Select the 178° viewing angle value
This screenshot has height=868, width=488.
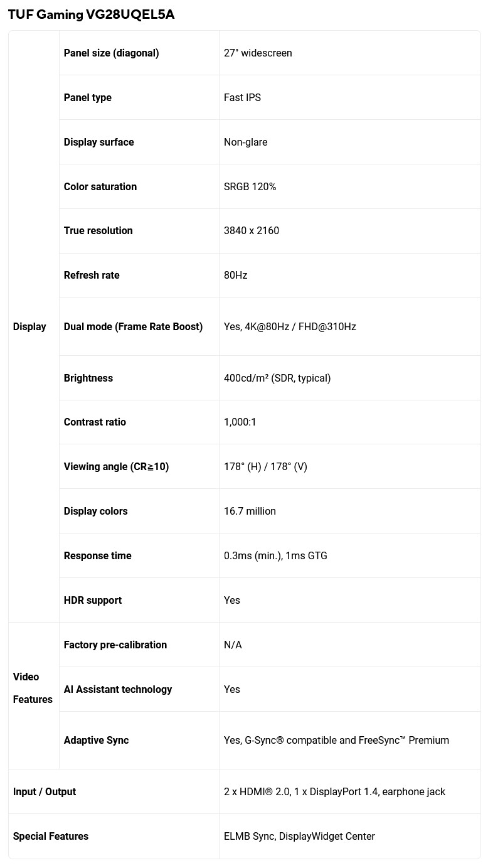point(265,467)
